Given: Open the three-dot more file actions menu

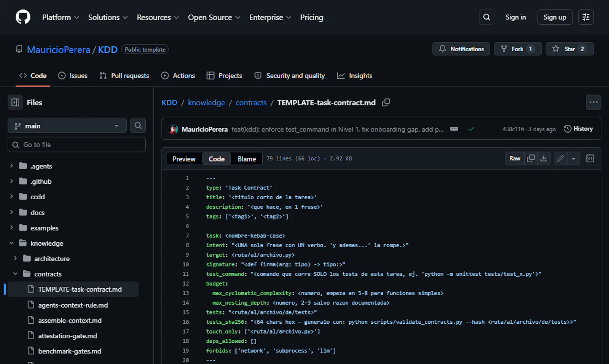Looking at the screenshot, I should click(593, 102).
